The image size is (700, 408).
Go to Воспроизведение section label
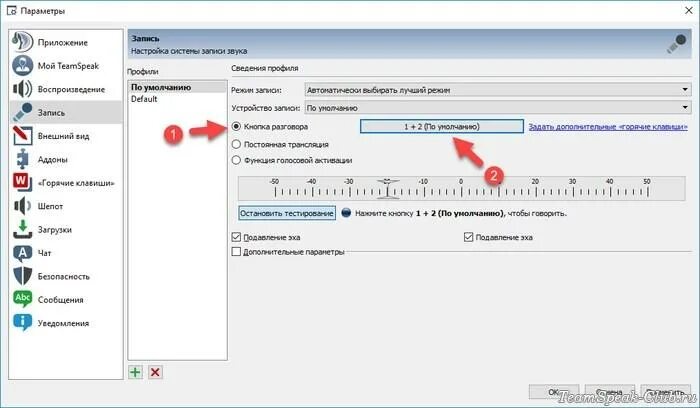click(x=71, y=89)
